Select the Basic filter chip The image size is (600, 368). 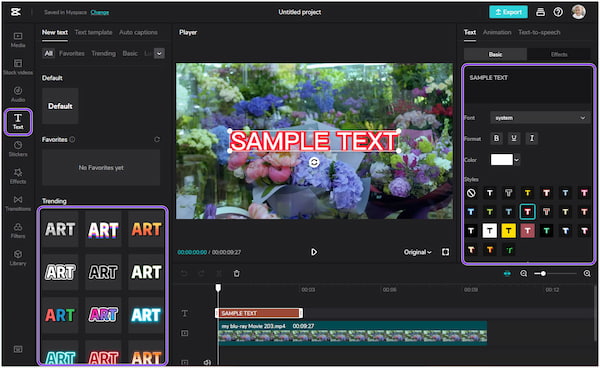click(x=130, y=54)
